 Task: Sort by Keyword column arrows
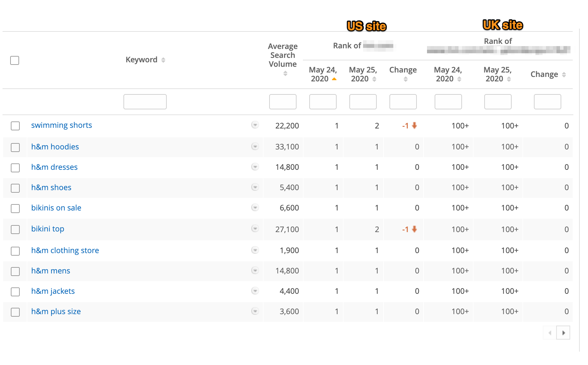pyautogui.click(x=163, y=60)
